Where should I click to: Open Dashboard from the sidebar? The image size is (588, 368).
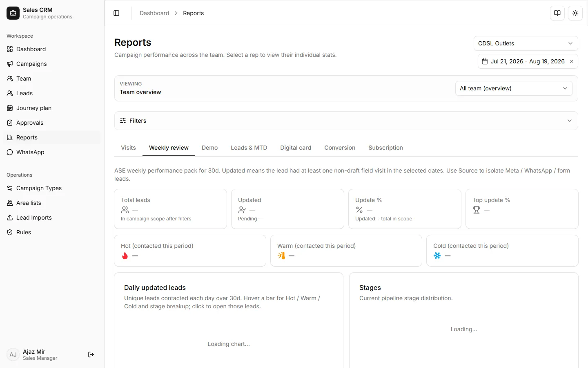coord(52,49)
